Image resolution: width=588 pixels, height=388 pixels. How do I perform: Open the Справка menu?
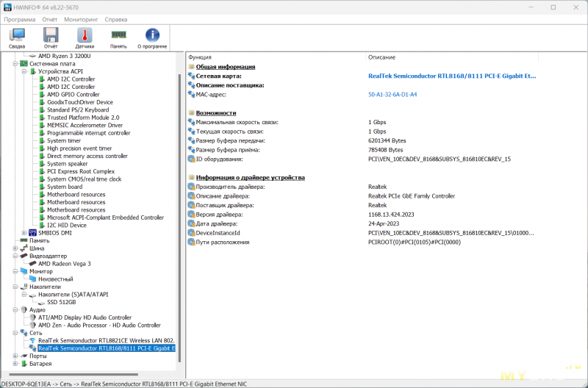(x=116, y=20)
